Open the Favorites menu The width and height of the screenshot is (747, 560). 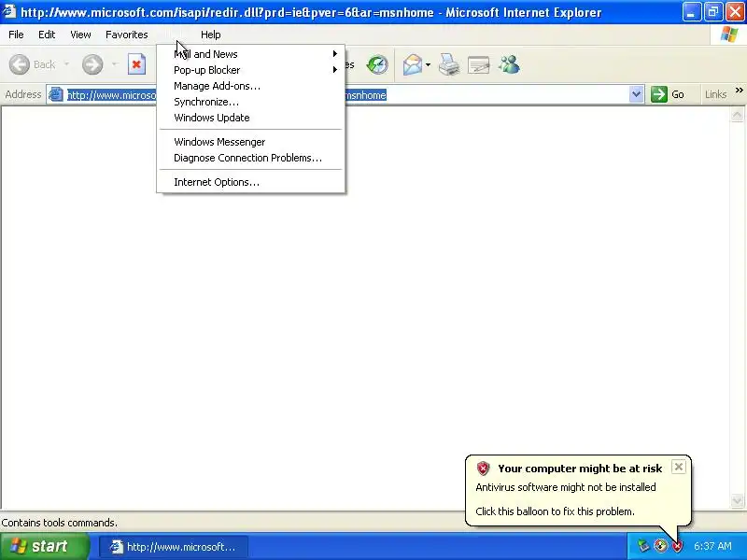click(x=127, y=35)
